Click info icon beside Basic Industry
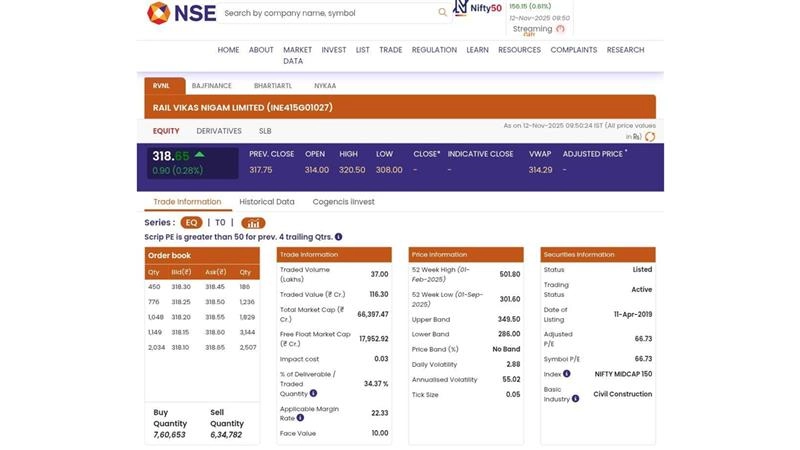The width and height of the screenshot is (800, 450). pyautogui.click(x=575, y=399)
